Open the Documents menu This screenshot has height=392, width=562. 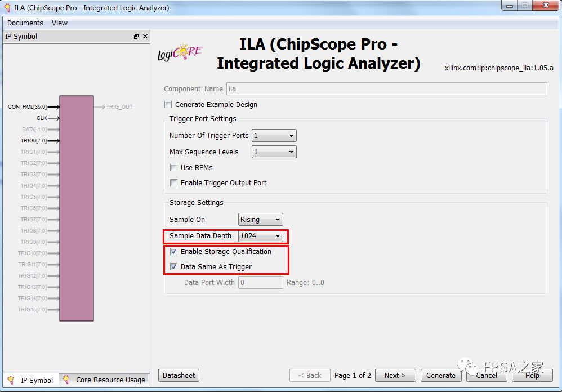(25, 23)
